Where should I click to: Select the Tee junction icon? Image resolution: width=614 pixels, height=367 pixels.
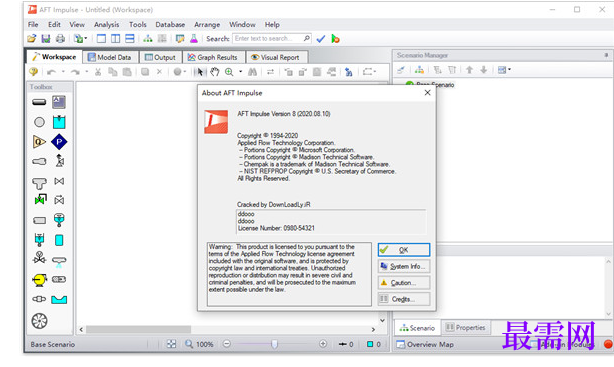click(x=39, y=183)
